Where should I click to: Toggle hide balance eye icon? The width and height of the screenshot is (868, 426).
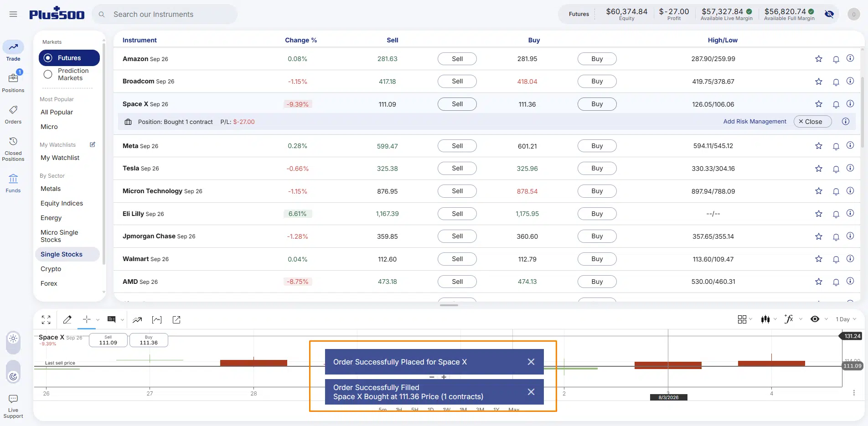coord(829,14)
